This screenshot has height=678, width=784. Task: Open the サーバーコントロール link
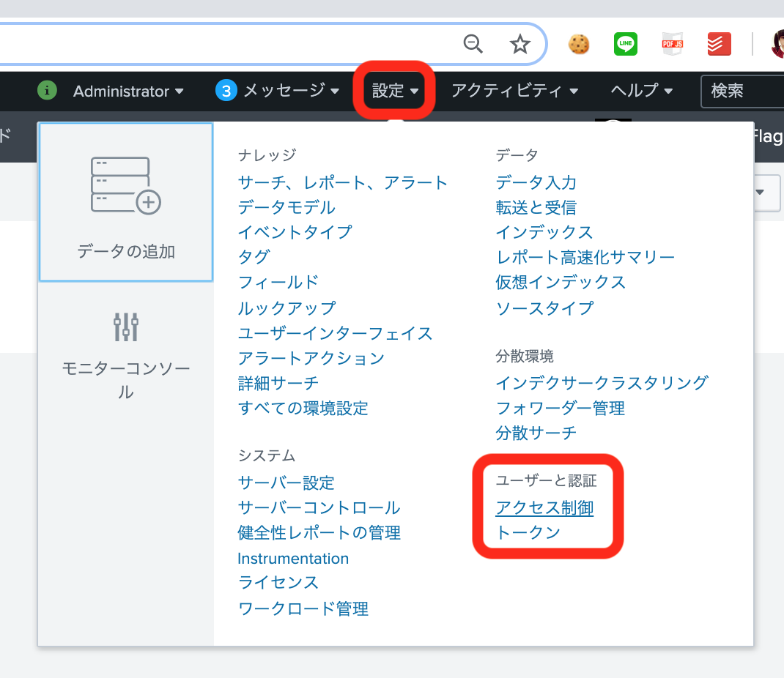[319, 507]
